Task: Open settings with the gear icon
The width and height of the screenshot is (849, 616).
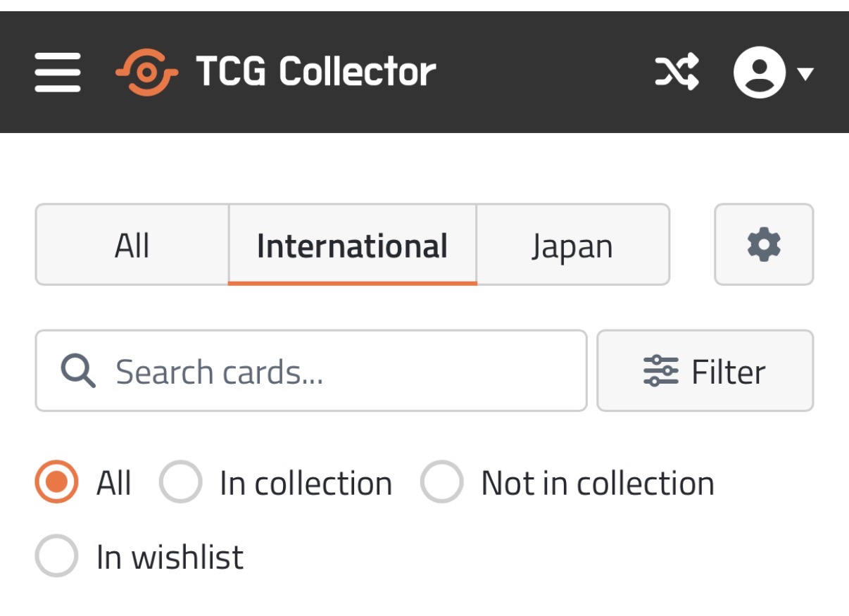Action: (x=764, y=245)
